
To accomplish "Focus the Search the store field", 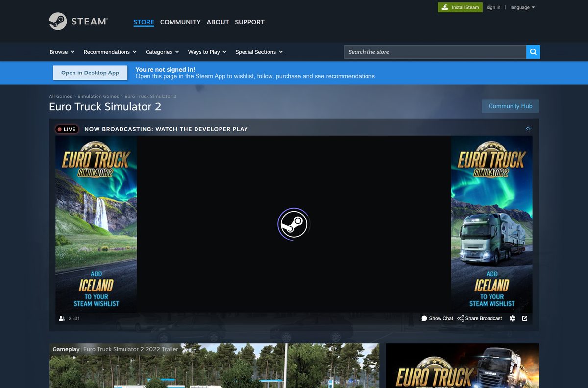I will tap(435, 52).
